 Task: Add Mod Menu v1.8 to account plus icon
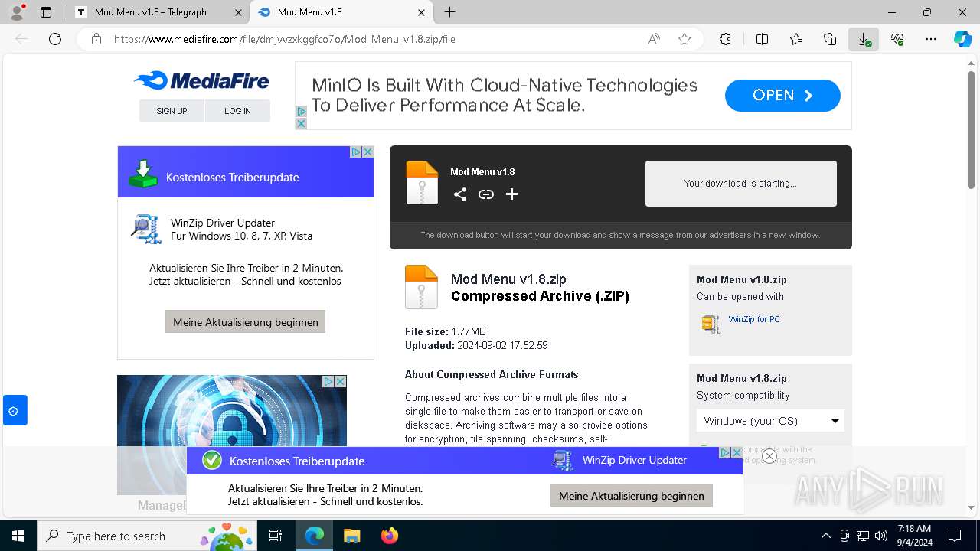[x=512, y=194]
